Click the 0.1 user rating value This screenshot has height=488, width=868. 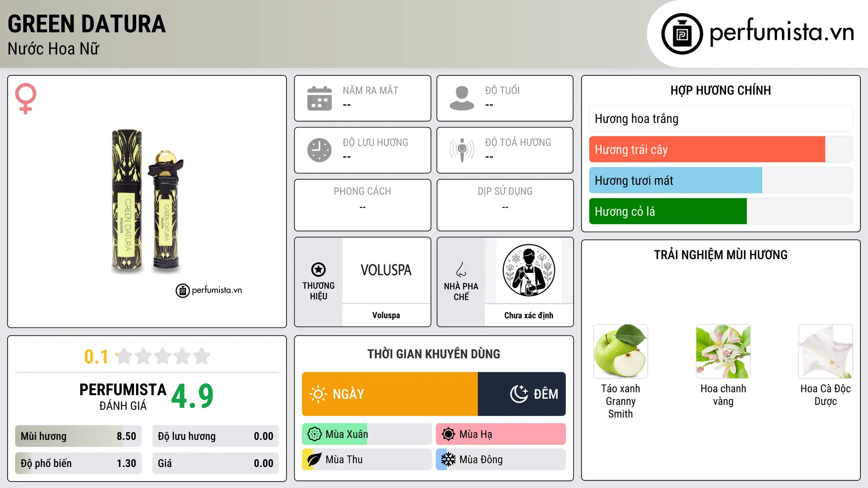pyautogui.click(x=96, y=357)
